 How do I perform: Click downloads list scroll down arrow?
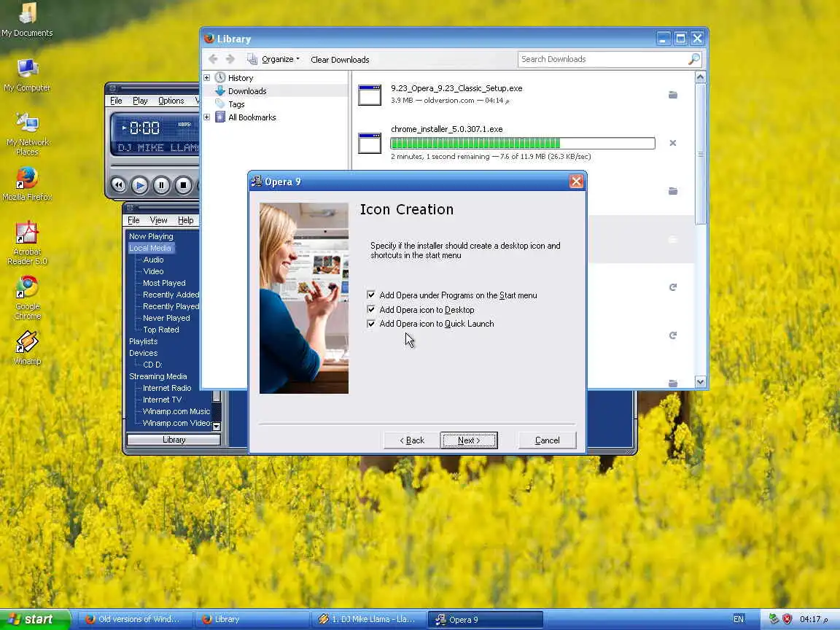pyautogui.click(x=700, y=382)
